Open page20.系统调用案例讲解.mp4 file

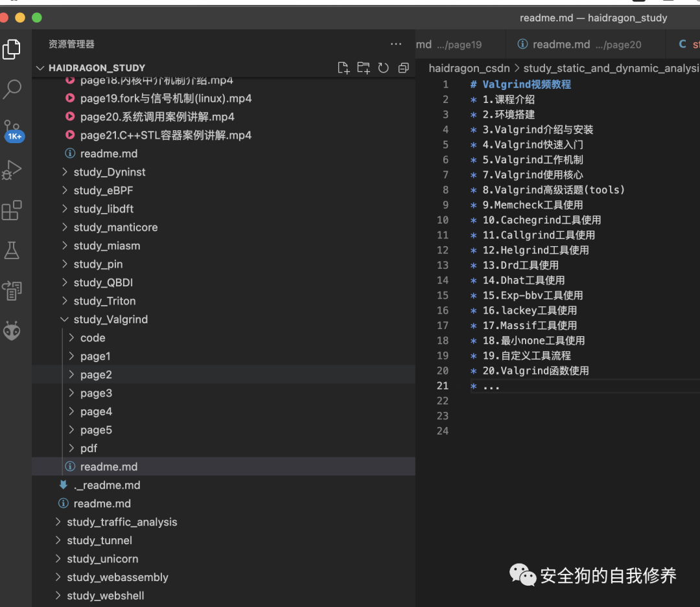[x=224, y=117]
